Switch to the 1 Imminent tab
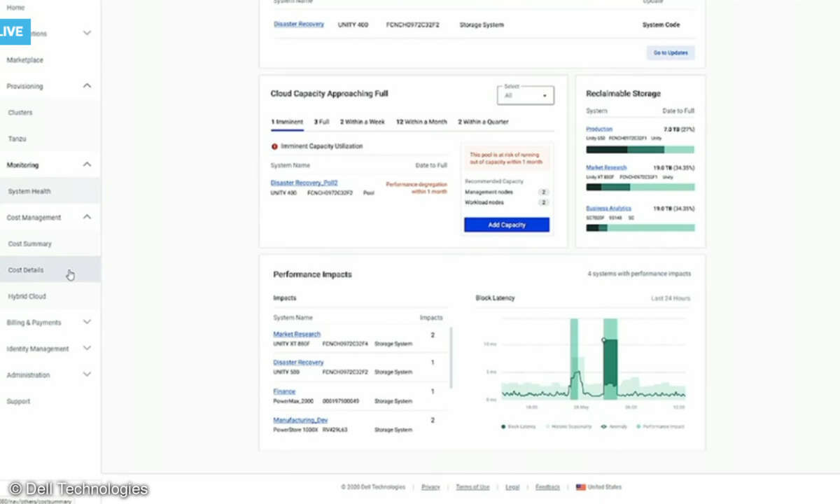 pos(287,122)
